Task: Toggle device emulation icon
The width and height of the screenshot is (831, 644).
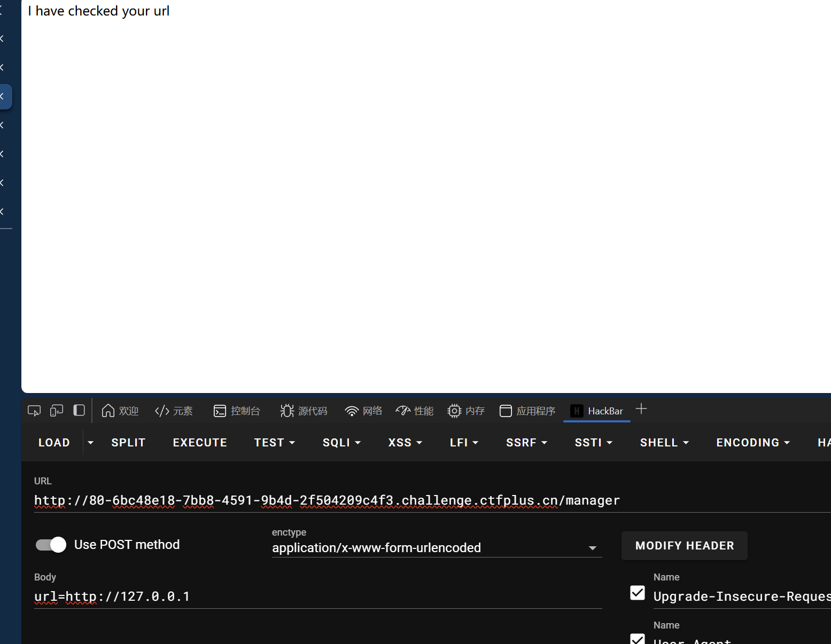Action: coord(57,411)
